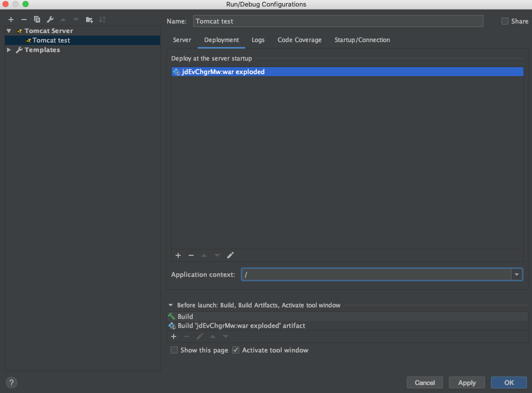Add artifact to deployment list
Image resolution: width=532 pixels, height=393 pixels.
pos(178,255)
